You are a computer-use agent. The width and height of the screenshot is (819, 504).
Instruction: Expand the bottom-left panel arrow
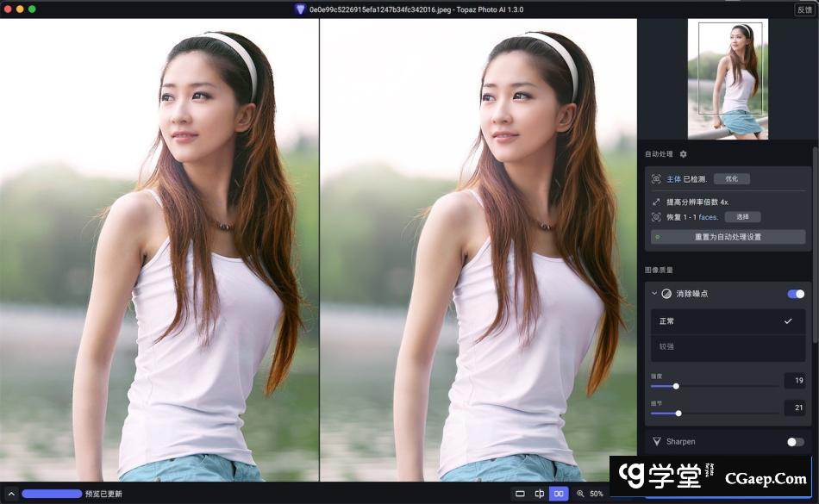pos(11,494)
